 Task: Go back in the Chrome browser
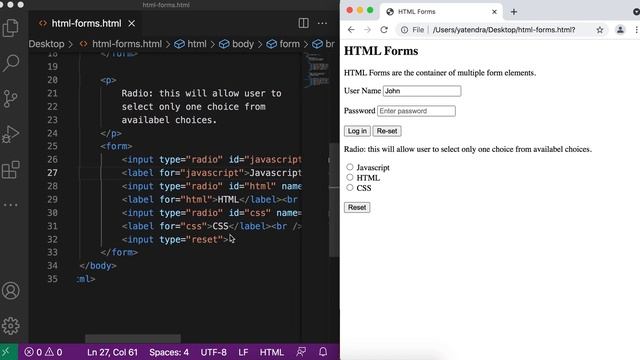click(x=351, y=30)
